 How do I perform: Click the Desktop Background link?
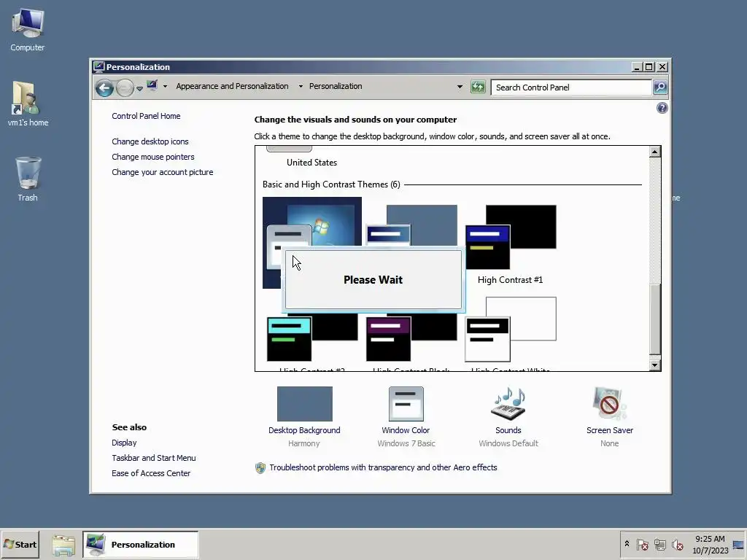point(304,430)
